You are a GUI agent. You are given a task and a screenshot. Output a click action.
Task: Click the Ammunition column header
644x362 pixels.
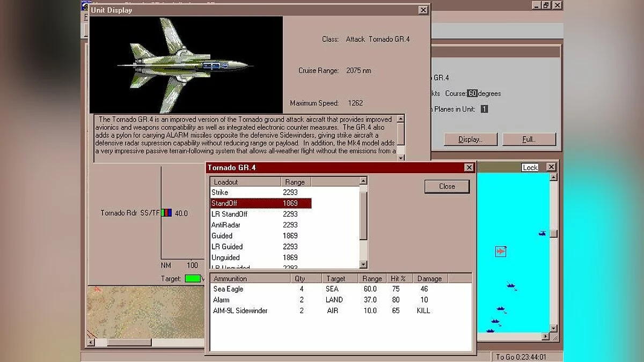[250, 278]
